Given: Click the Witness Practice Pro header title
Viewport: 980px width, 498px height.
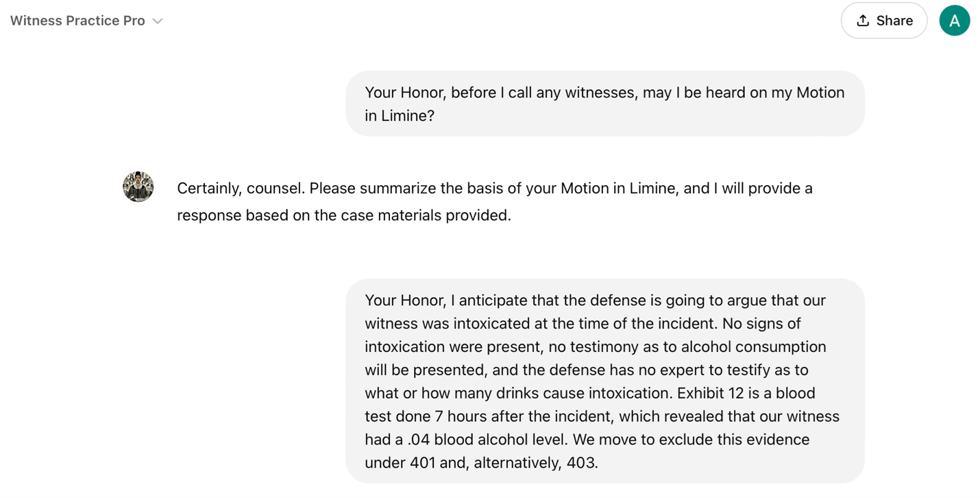Looking at the screenshot, I should click(77, 21).
